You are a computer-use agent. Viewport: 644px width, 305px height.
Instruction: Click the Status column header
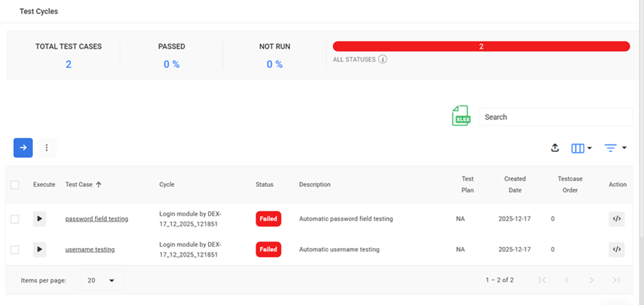coord(264,185)
